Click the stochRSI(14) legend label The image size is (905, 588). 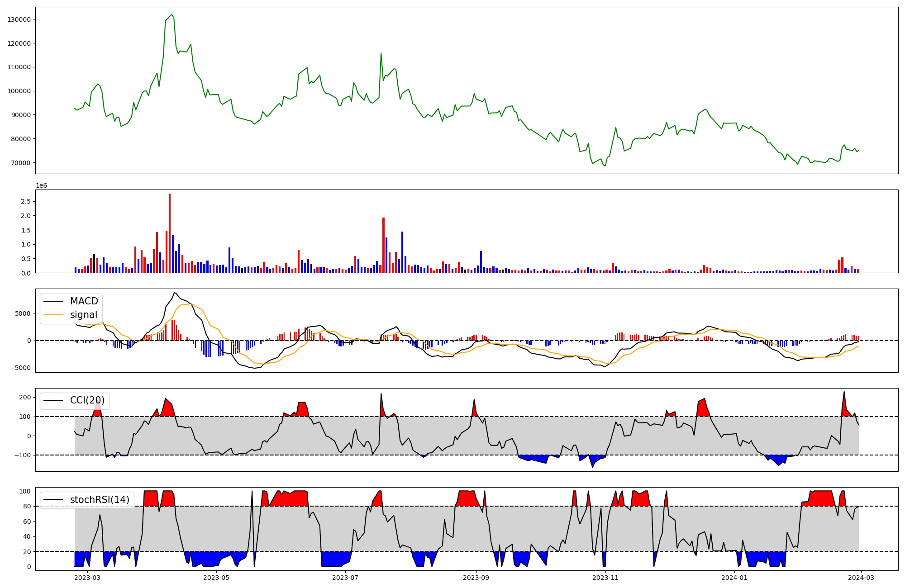[x=100, y=500]
